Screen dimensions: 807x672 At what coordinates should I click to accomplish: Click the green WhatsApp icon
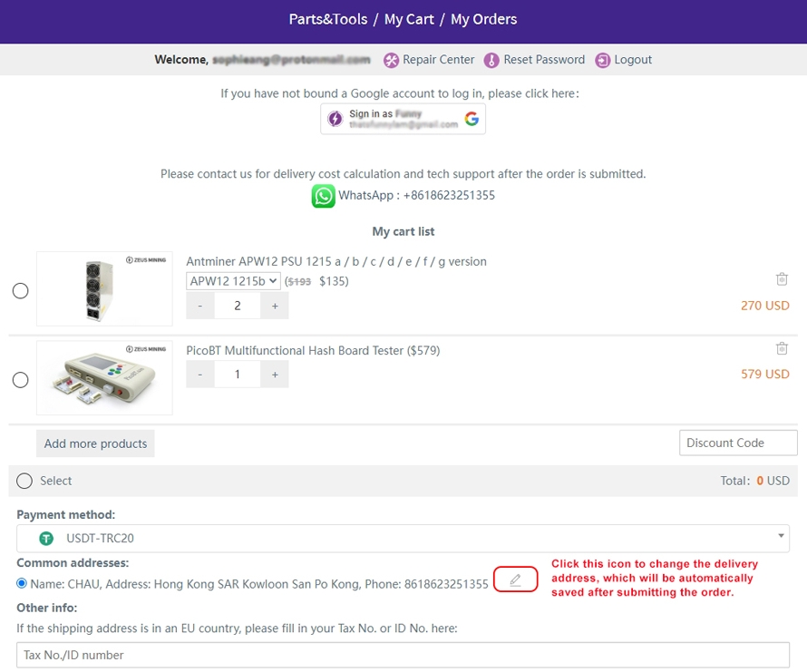coord(324,196)
